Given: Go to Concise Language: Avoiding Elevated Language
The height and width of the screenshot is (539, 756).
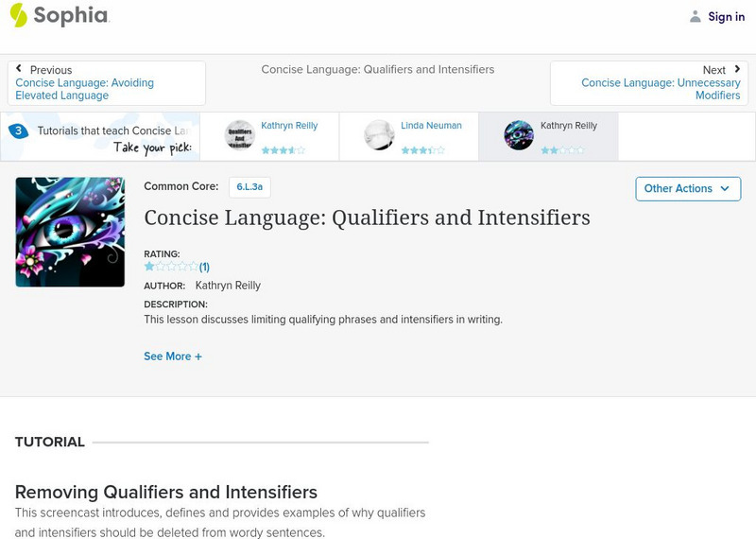Looking at the screenshot, I should (85, 89).
